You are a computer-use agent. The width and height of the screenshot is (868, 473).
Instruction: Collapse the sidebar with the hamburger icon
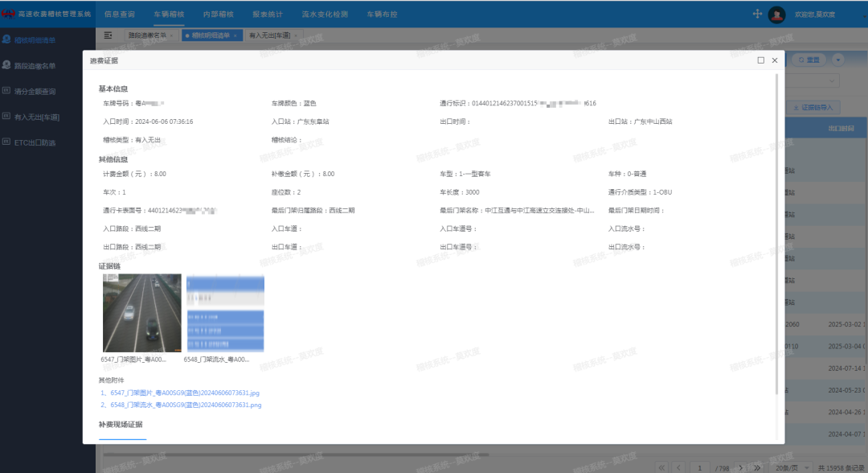coord(108,35)
